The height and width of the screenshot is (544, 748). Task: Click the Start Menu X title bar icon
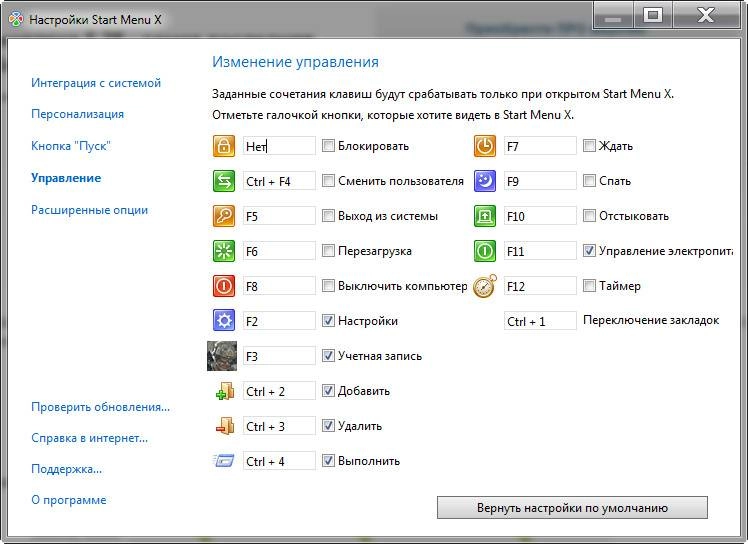point(16,20)
